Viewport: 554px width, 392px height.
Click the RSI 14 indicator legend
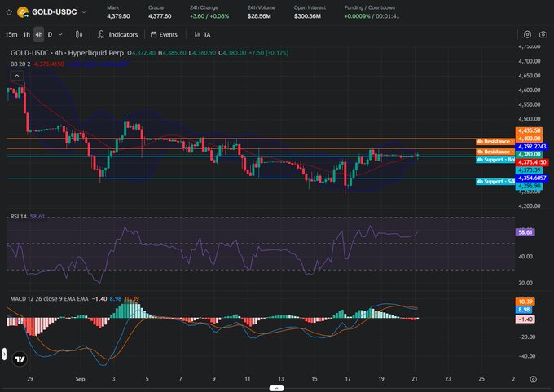point(19,216)
